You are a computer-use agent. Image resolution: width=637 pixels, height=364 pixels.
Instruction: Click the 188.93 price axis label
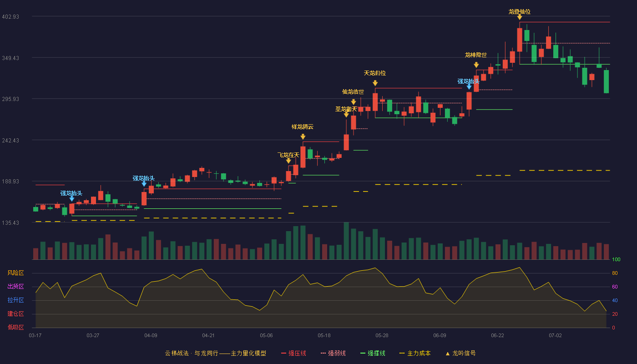click(x=10, y=181)
